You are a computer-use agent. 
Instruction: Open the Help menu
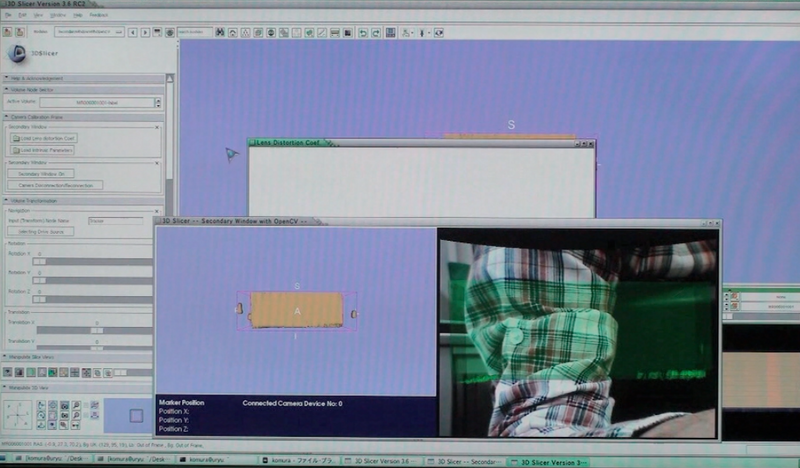[x=78, y=15]
